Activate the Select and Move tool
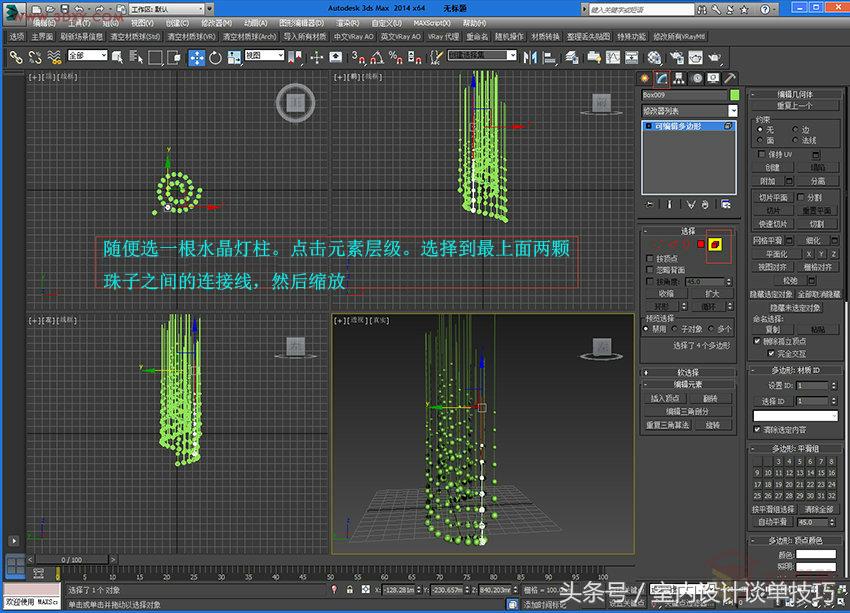850x613 pixels. click(x=196, y=59)
